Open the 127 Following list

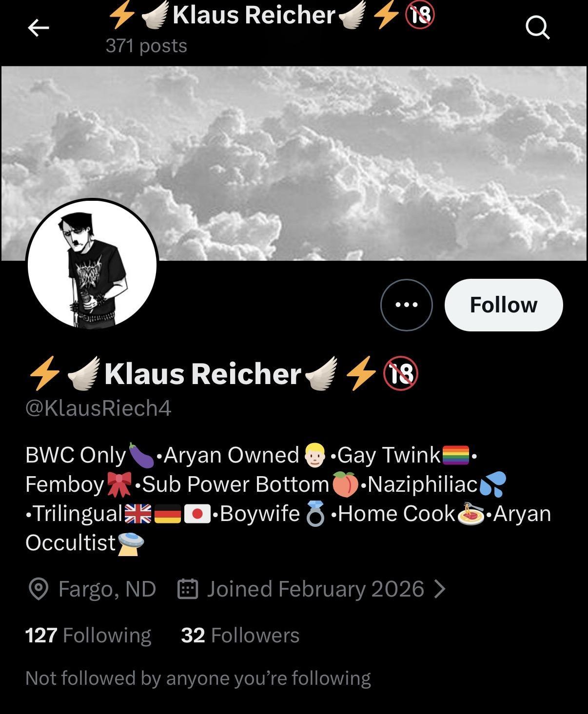click(88, 635)
